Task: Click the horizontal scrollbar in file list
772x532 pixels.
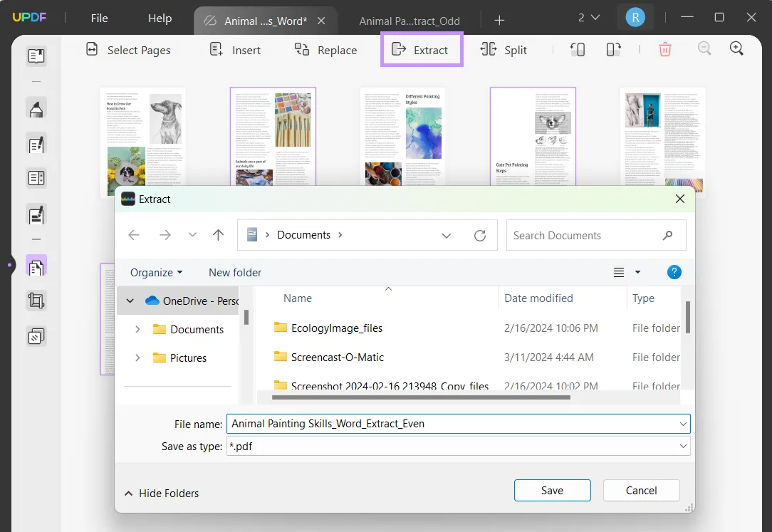Action: point(421,397)
